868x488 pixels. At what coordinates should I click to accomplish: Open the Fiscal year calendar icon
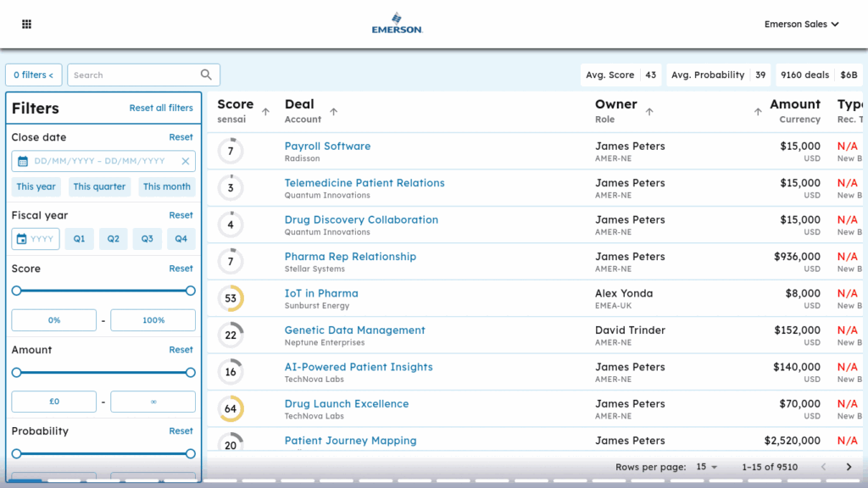click(21, 239)
